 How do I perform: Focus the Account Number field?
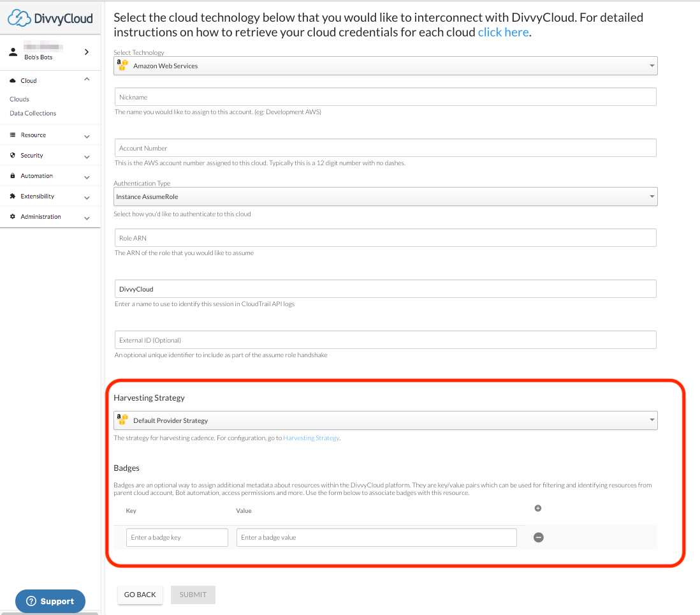[x=386, y=148]
